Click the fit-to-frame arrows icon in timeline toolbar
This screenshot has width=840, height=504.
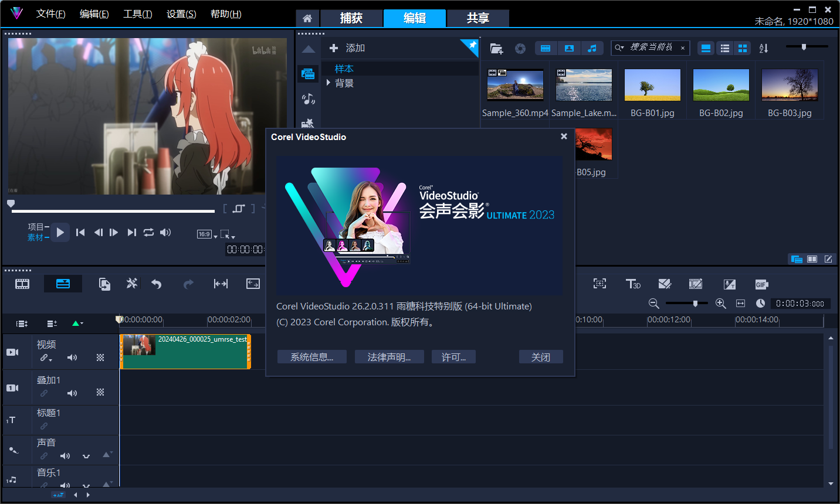253,284
